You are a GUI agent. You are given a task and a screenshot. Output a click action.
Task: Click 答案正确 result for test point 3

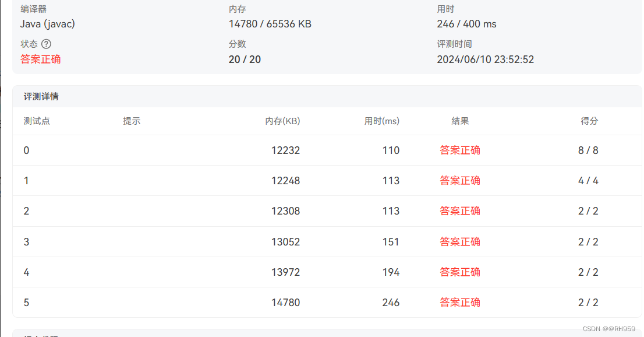click(x=460, y=241)
